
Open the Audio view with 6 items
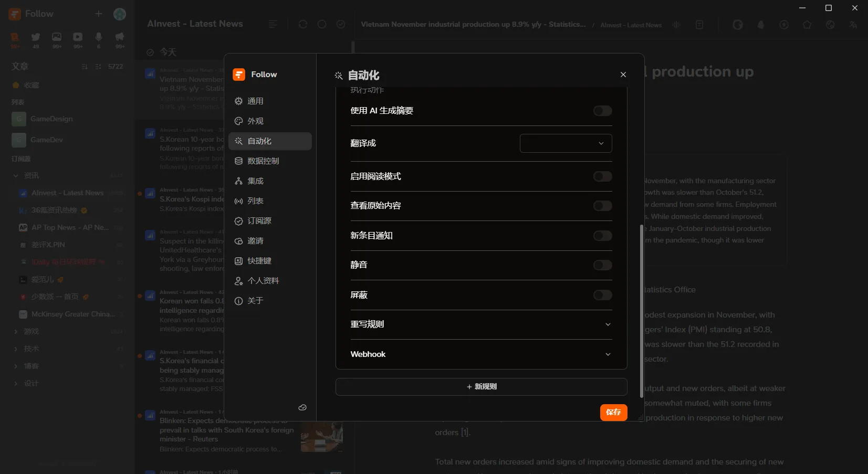[x=98, y=37]
